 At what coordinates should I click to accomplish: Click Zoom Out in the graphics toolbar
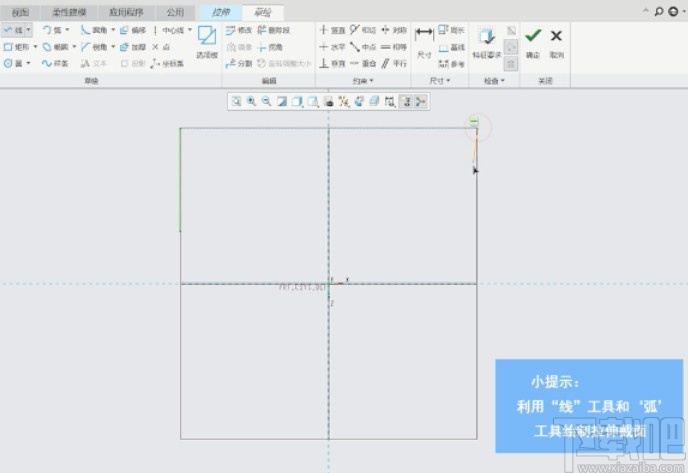(266, 102)
